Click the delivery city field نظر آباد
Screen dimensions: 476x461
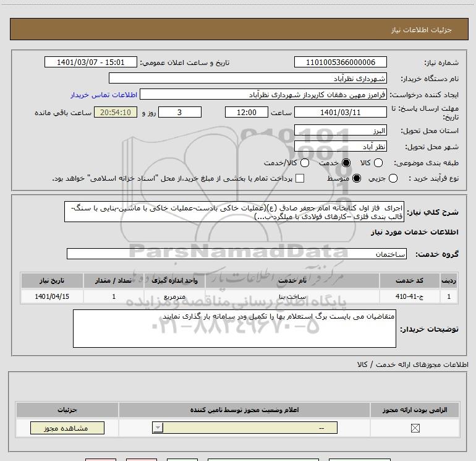[x=340, y=147]
